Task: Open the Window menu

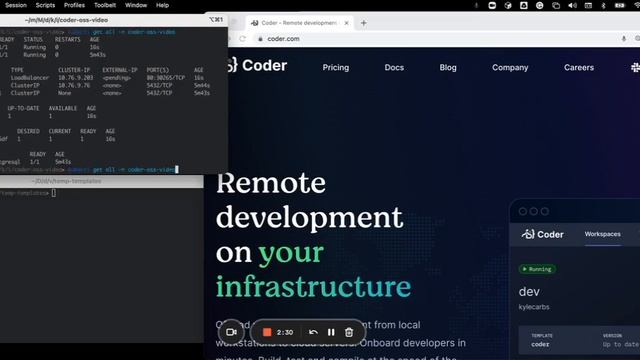Action: [x=136, y=5]
